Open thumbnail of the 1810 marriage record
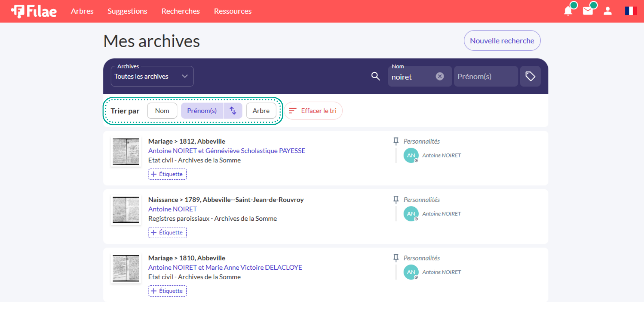 click(126, 268)
